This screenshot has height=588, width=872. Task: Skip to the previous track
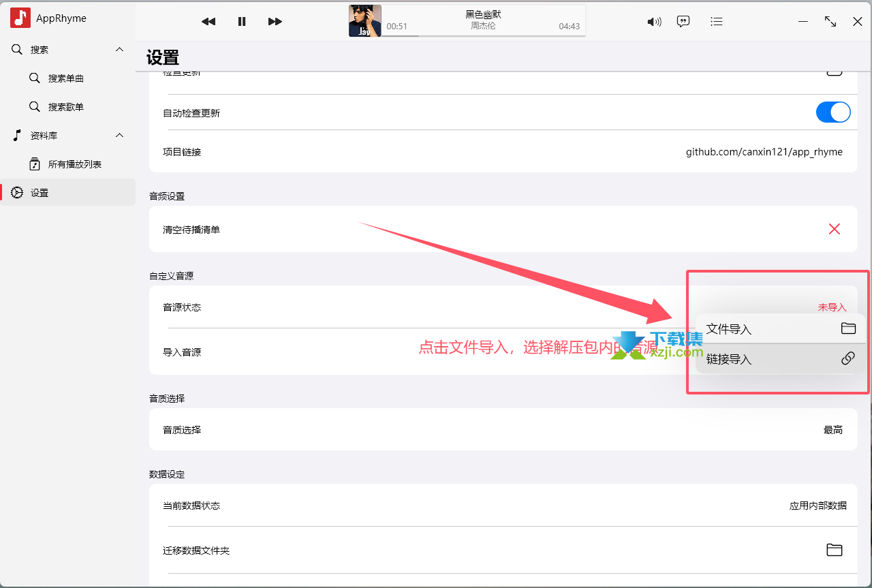[x=208, y=22]
